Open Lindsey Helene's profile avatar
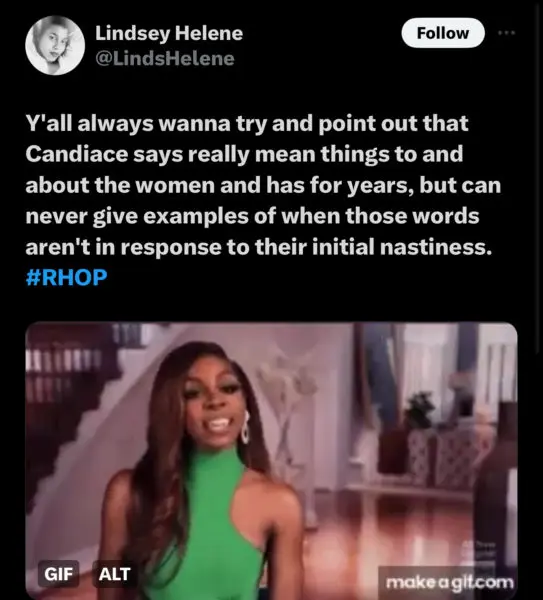543x600 pixels. pyautogui.click(x=55, y=45)
